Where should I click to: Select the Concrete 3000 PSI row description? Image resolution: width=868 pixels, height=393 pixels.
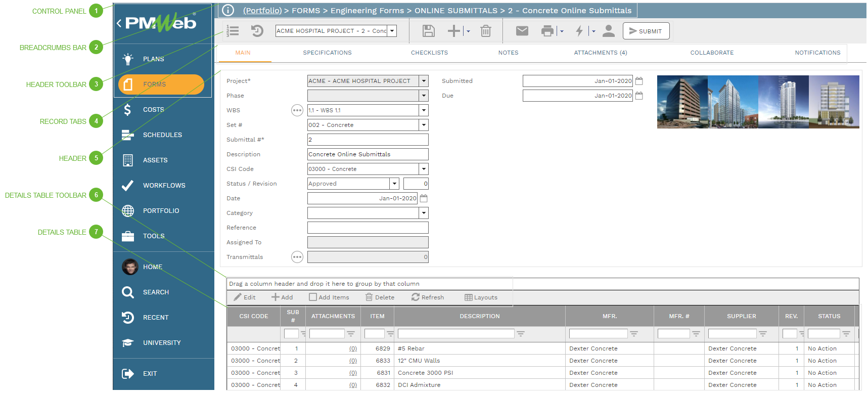tap(425, 373)
